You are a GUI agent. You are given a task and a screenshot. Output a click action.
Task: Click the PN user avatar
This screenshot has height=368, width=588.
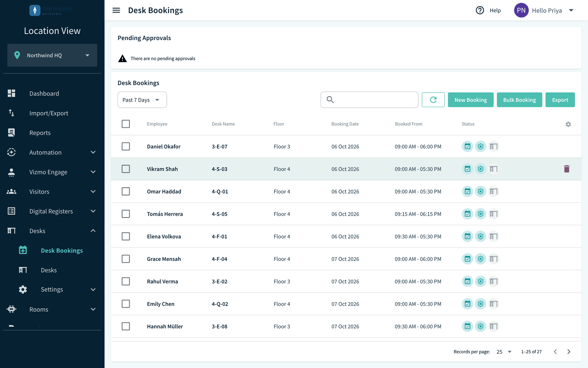click(521, 10)
